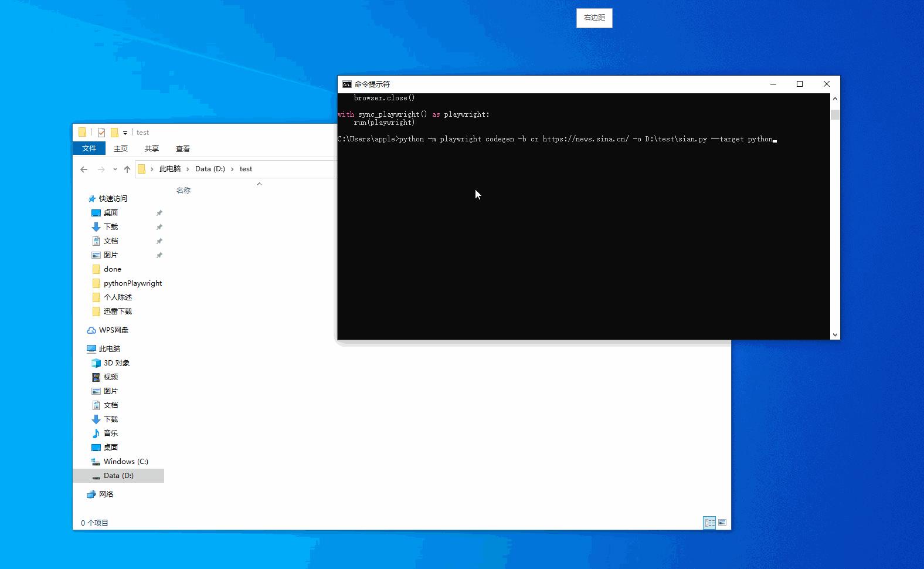The image size is (924, 569).
Task: Click the command prompt scrollbar down arrow
Action: pyautogui.click(x=835, y=335)
